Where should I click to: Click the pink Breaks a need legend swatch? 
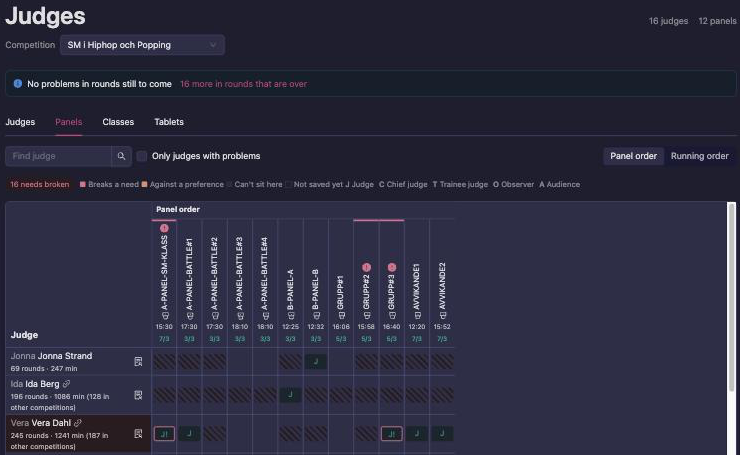(83, 185)
